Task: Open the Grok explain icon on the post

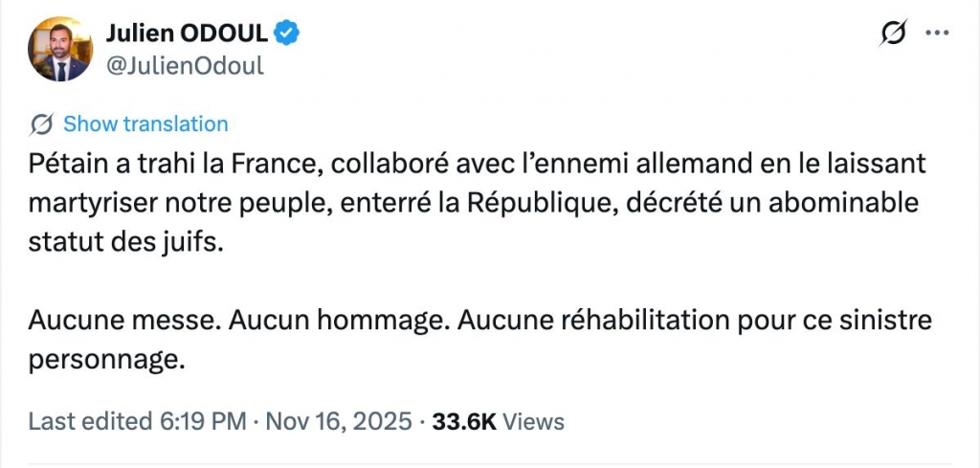Action: pyautogui.click(x=892, y=33)
